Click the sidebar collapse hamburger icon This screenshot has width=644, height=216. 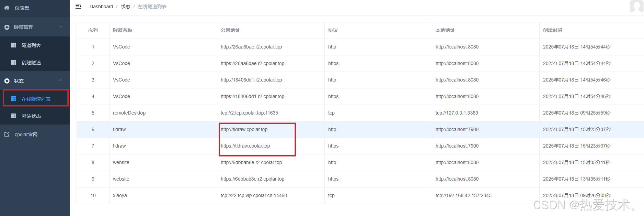click(78, 6)
